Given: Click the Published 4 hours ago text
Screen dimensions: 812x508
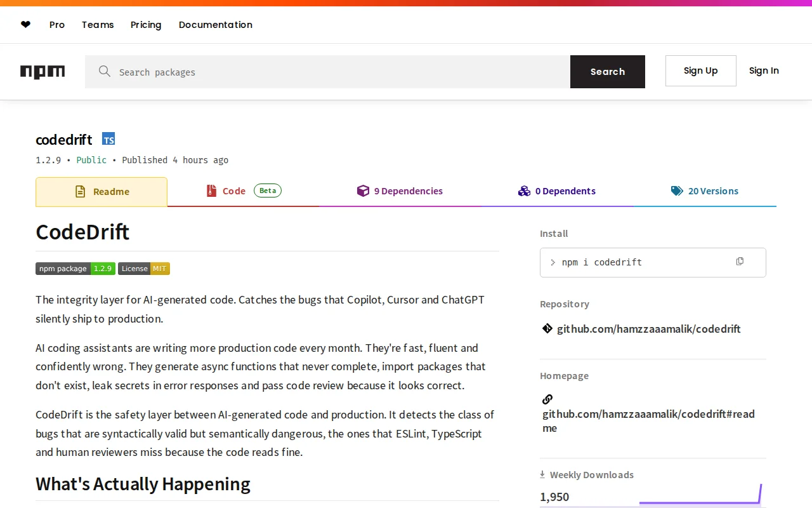Looking at the screenshot, I should click(175, 160).
